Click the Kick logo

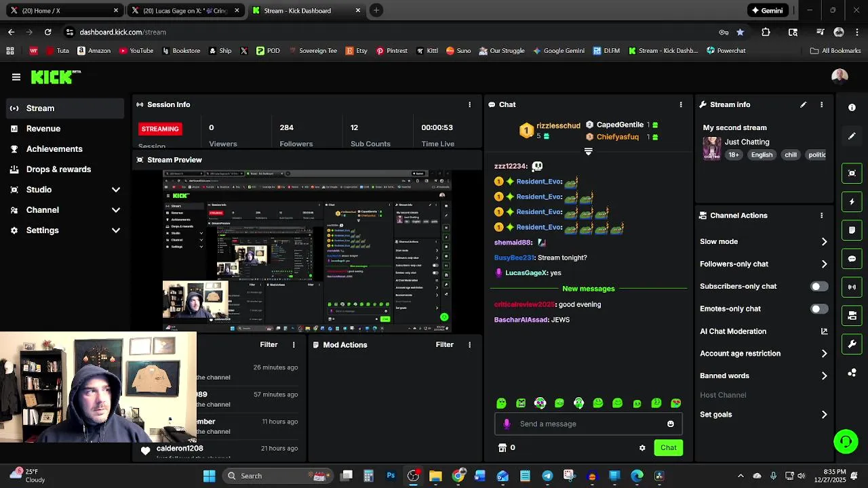tap(53, 77)
